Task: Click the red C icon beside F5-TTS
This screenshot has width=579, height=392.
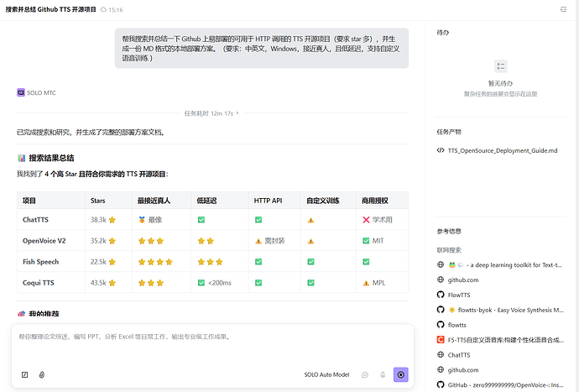Action: pyautogui.click(x=441, y=339)
